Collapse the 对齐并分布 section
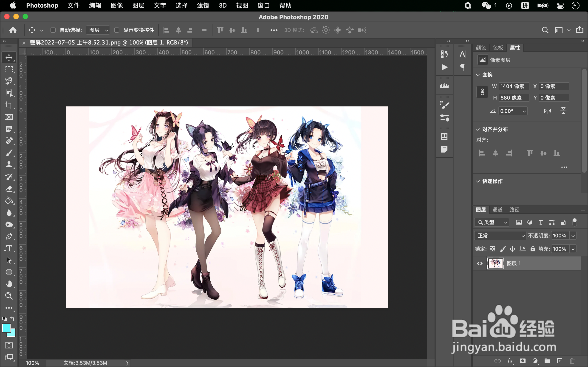The width and height of the screenshot is (588, 367). coord(478,129)
